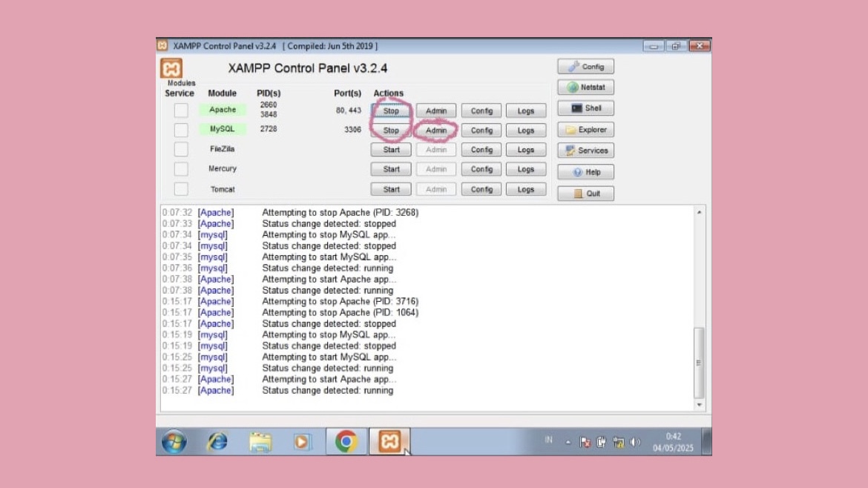Image resolution: width=868 pixels, height=488 pixels.
Task: Open FileZilla Logs menu
Action: 526,150
